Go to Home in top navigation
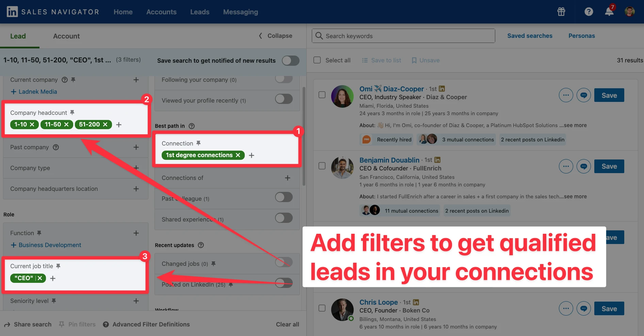This screenshot has width=644, height=336. [x=123, y=12]
